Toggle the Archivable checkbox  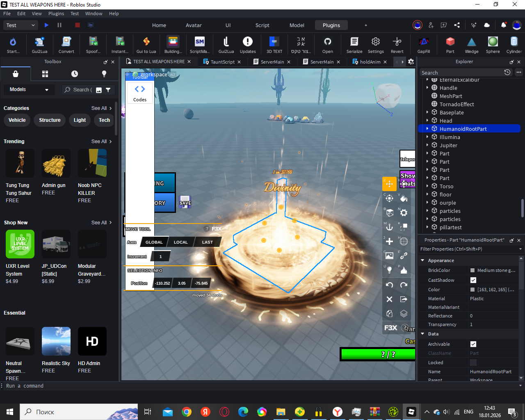(473, 344)
